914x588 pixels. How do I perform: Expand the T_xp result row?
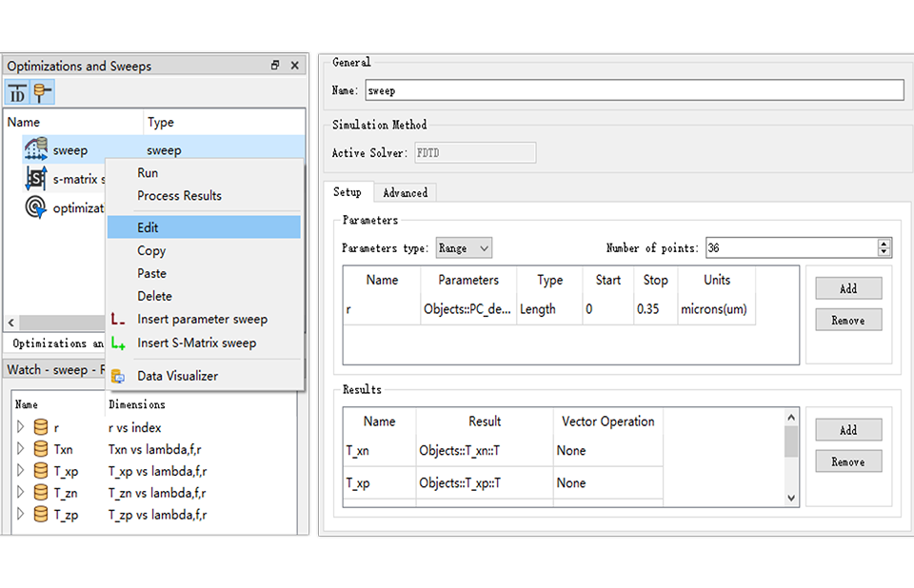(x=20, y=471)
